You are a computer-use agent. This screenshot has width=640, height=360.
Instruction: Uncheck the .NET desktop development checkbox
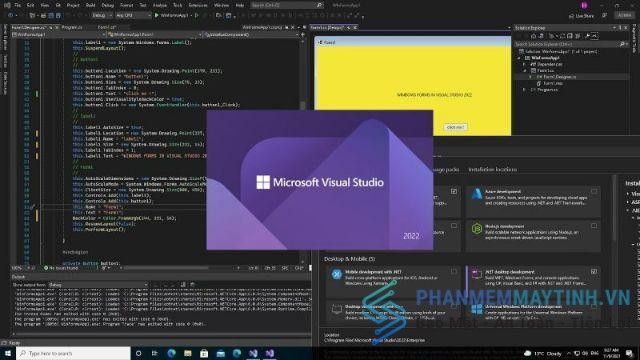tap(594, 271)
